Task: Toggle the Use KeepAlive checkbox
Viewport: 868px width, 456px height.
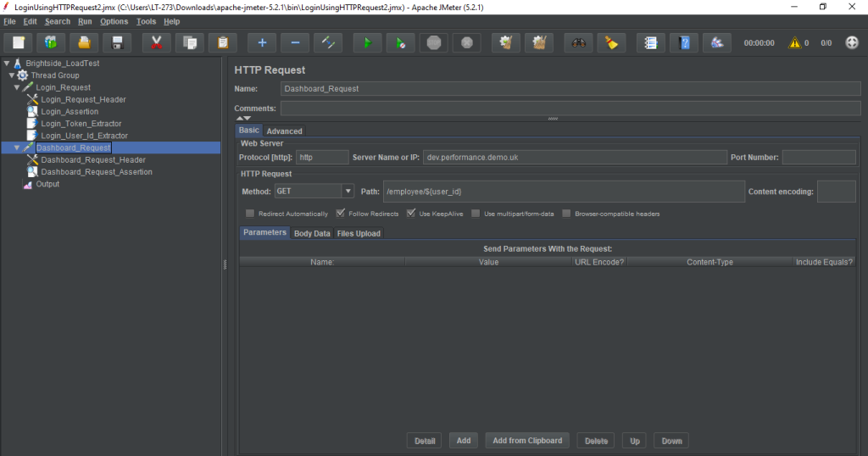Action: (411, 214)
